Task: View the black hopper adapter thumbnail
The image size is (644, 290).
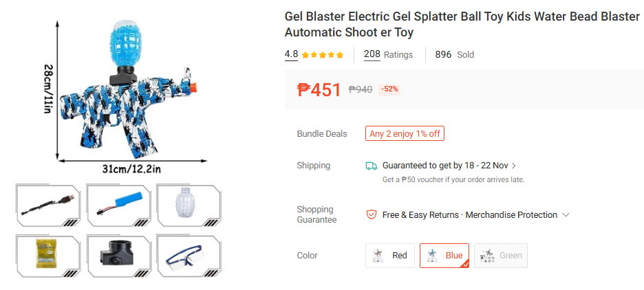Action: [118, 255]
